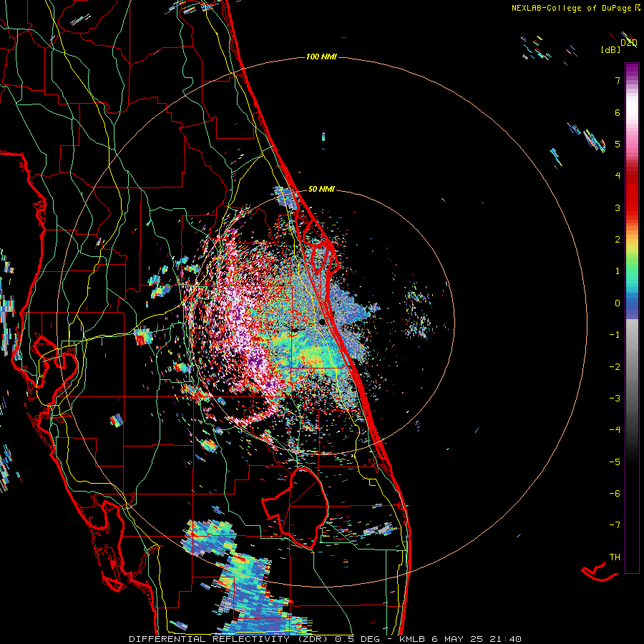The height and width of the screenshot is (644, 644).
Task: Click the "50 NMI" range ring label
Action: click(x=321, y=189)
